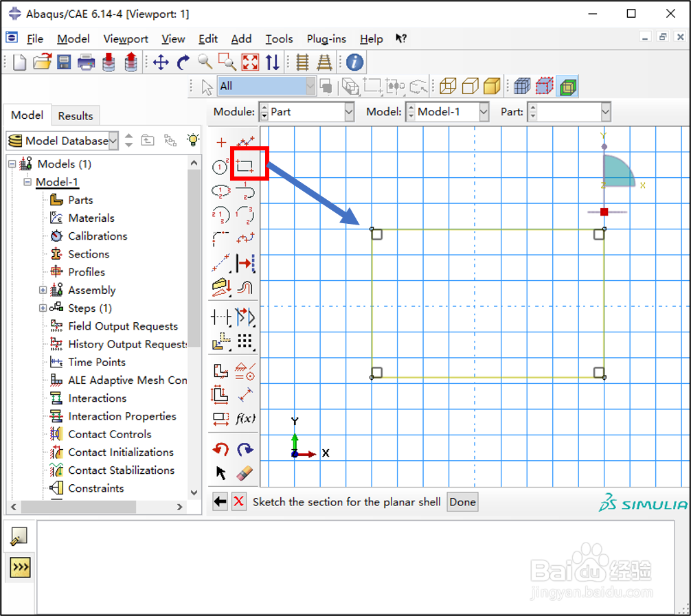Click the Rotate View tool
The width and height of the screenshot is (691, 616).
coord(183,62)
